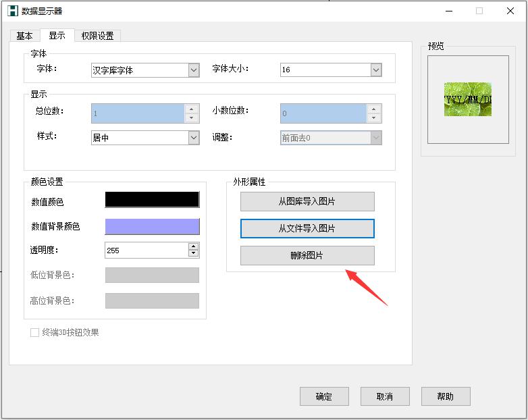Toggle 终端3D按钮效果 checkbox
528x420 pixels.
pyautogui.click(x=35, y=332)
